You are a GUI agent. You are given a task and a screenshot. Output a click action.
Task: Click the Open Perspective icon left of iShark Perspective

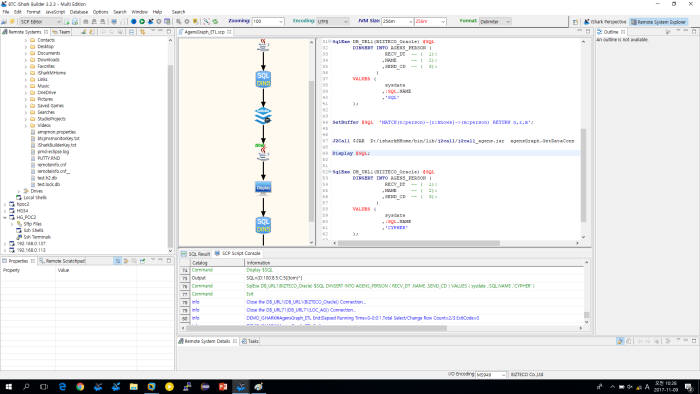point(575,21)
